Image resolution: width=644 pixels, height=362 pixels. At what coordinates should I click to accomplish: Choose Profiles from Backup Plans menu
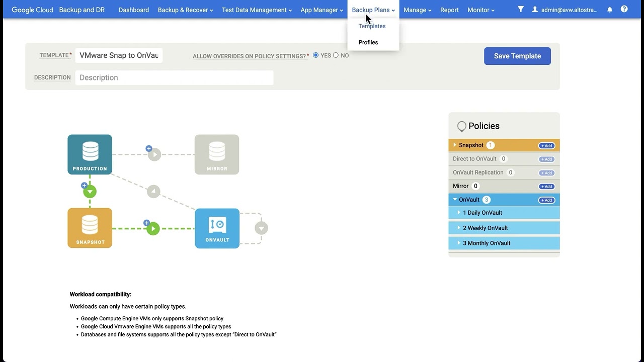coord(368,42)
